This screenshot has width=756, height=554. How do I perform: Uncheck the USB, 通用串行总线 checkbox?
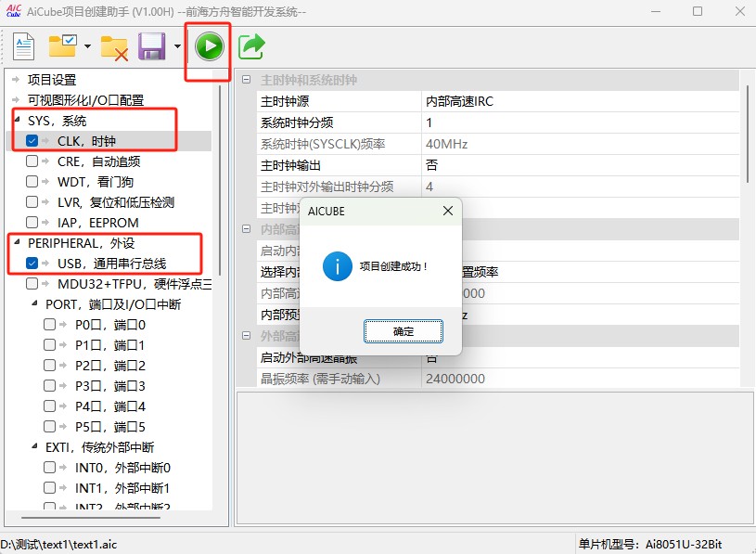[x=32, y=264]
